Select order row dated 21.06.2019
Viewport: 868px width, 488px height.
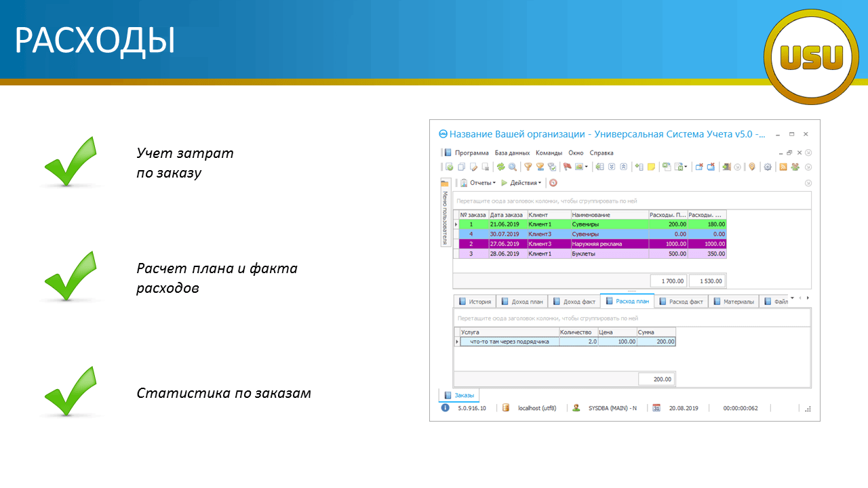click(x=593, y=224)
